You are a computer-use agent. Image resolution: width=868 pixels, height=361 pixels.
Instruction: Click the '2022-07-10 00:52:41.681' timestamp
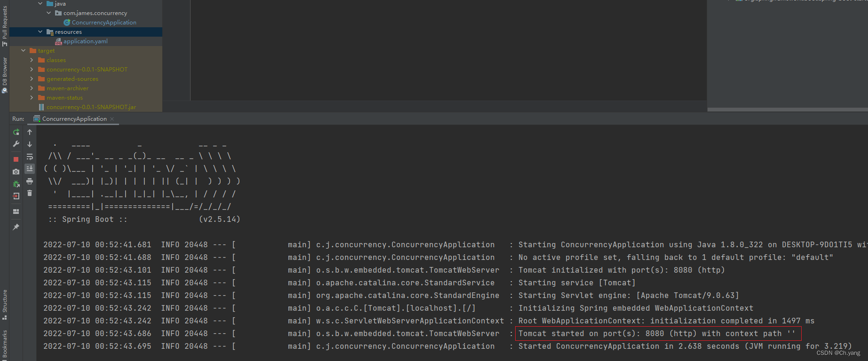click(97, 245)
